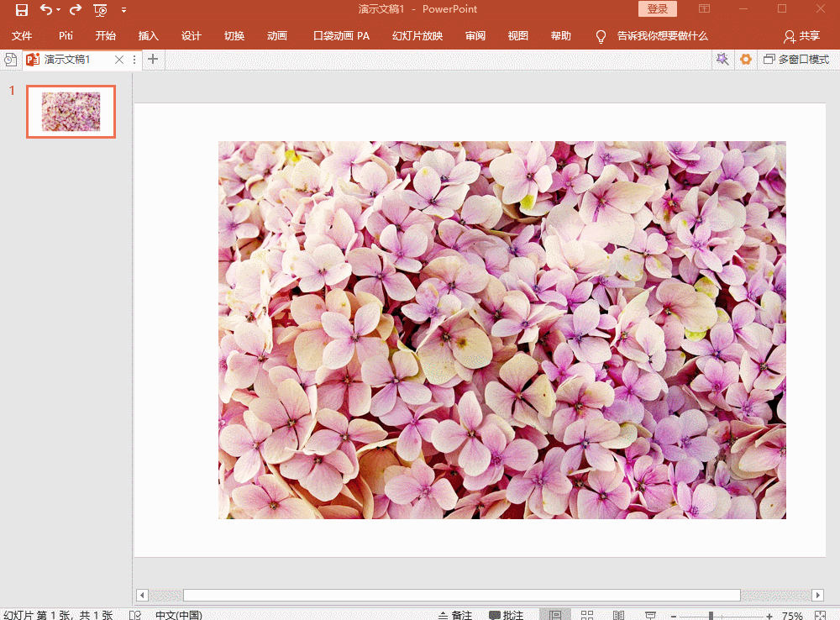Toggle 多窗口模式 multi-window mode

click(x=795, y=60)
